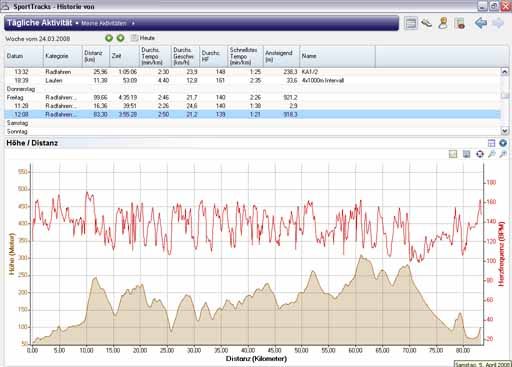Click the Heute today button
The width and height of the screenshot is (512, 367).
pos(147,38)
